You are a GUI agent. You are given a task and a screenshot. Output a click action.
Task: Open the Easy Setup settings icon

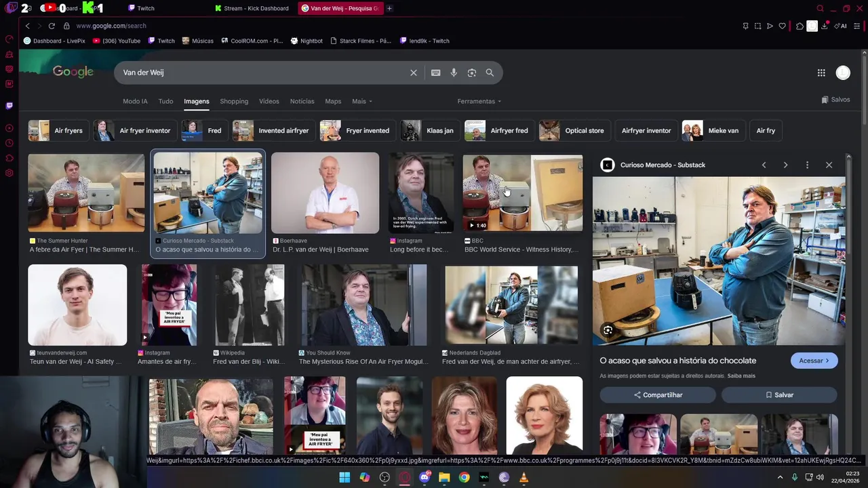click(x=857, y=26)
